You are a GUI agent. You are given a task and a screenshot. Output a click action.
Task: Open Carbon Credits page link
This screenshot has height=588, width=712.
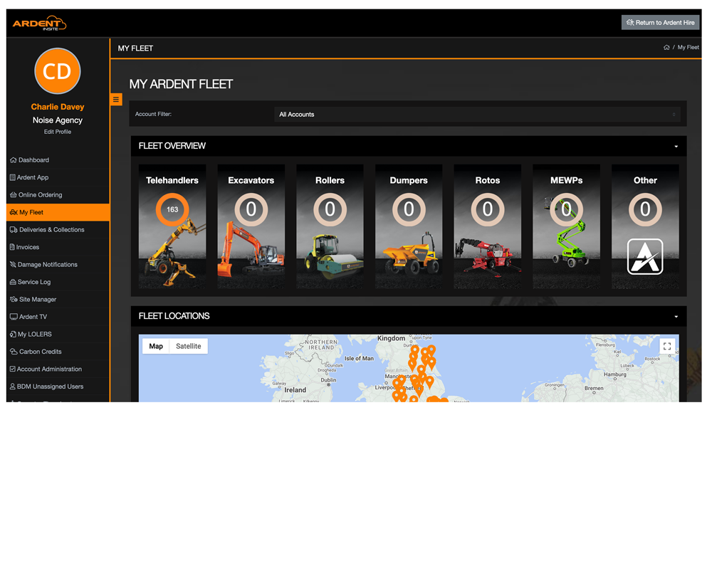click(58, 352)
